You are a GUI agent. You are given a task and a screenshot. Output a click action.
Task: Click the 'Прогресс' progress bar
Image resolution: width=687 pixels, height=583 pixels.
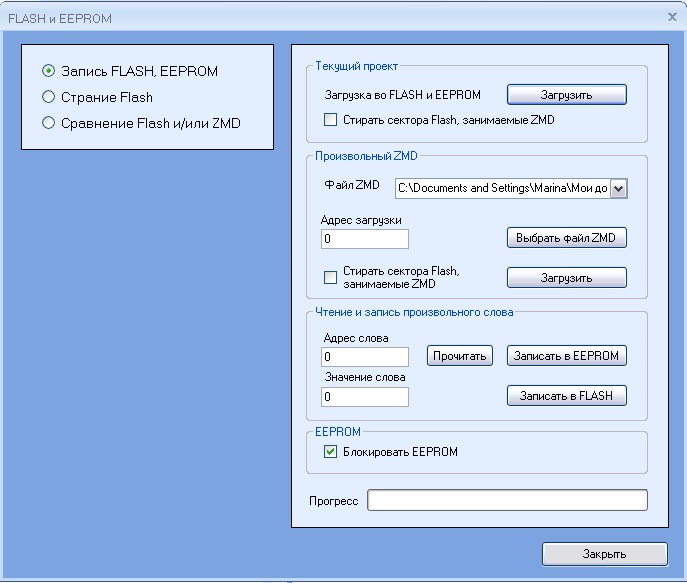pos(507,500)
